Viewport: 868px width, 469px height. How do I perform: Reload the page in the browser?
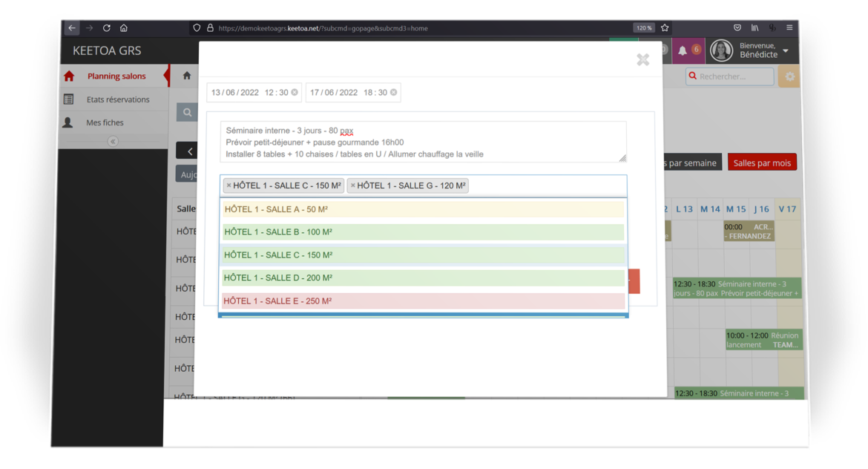tap(107, 28)
